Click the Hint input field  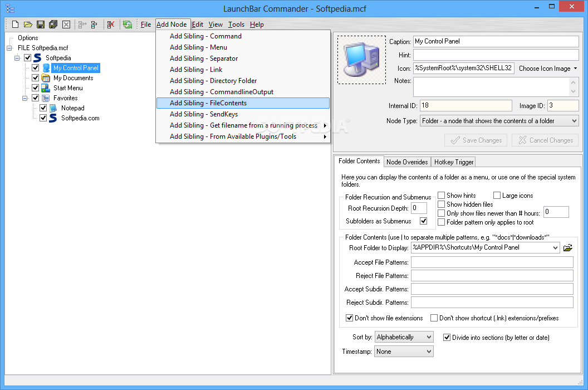click(496, 55)
